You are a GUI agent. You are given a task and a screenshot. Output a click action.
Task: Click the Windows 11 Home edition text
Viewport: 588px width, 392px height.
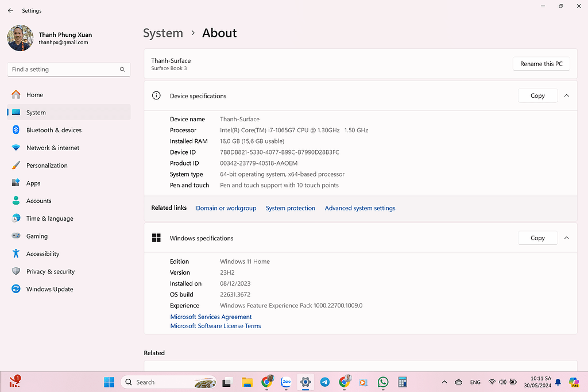[245, 262]
